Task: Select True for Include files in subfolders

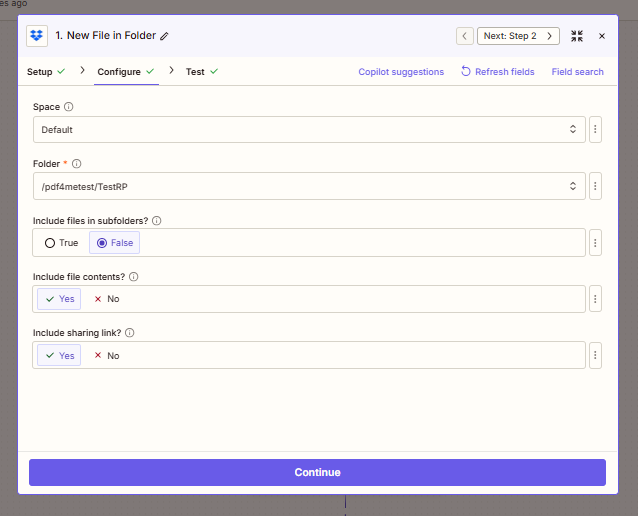Action: pyautogui.click(x=61, y=243)
